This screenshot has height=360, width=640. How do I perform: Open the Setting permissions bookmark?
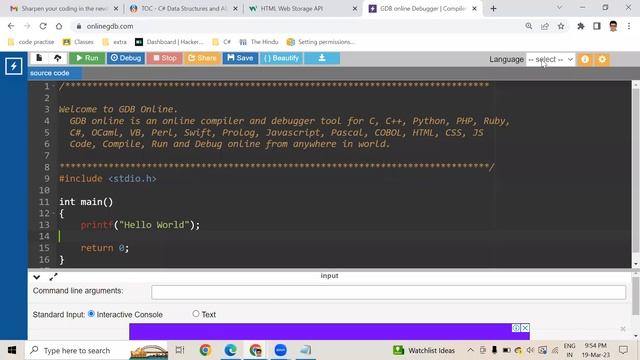pos(320,42)
